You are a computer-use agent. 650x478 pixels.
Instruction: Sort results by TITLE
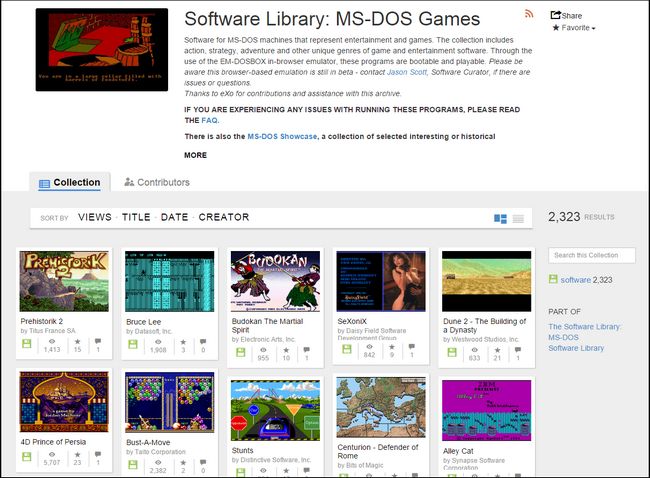pos(136,217)
